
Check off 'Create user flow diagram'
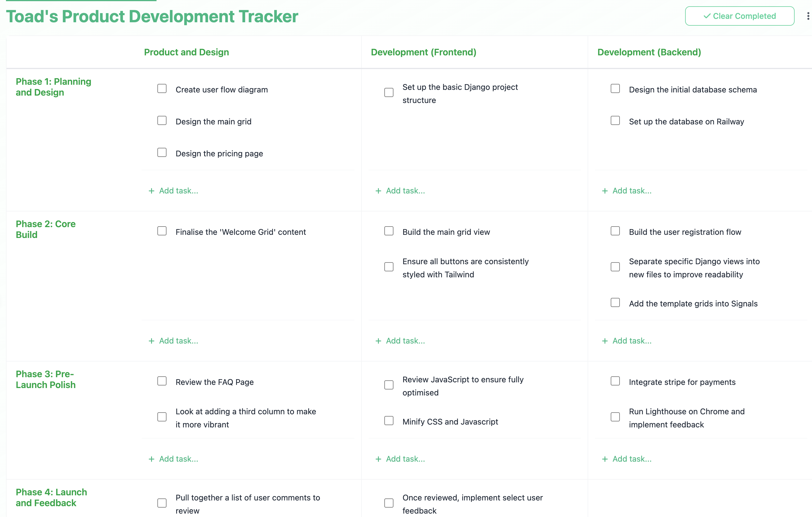point(162,89)
